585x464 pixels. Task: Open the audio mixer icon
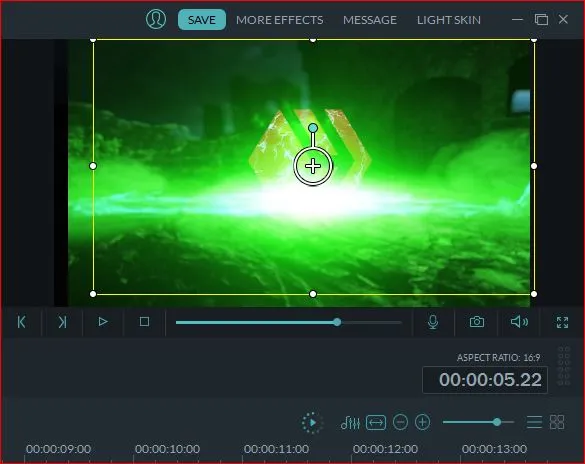[350, 423]
